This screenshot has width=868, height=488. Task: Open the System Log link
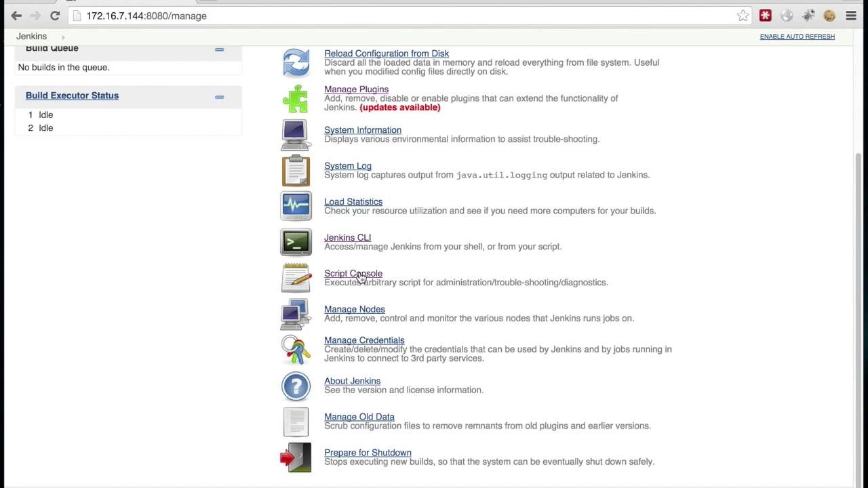point(348,166)
